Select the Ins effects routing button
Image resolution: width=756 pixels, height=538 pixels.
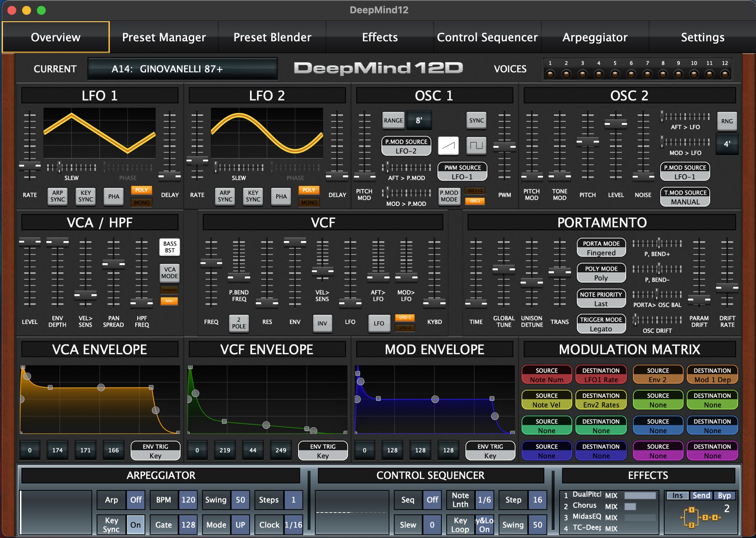click(678, 496)
